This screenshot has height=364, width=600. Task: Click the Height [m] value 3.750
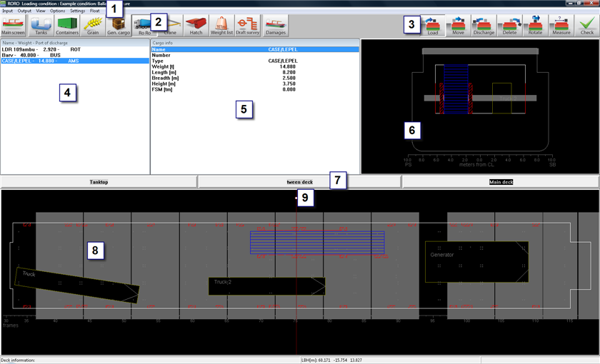[289, 84]
